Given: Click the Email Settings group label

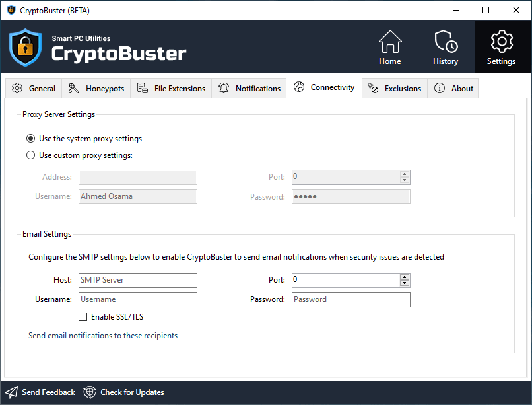Looking at the screenshot, I should (47, 234).
